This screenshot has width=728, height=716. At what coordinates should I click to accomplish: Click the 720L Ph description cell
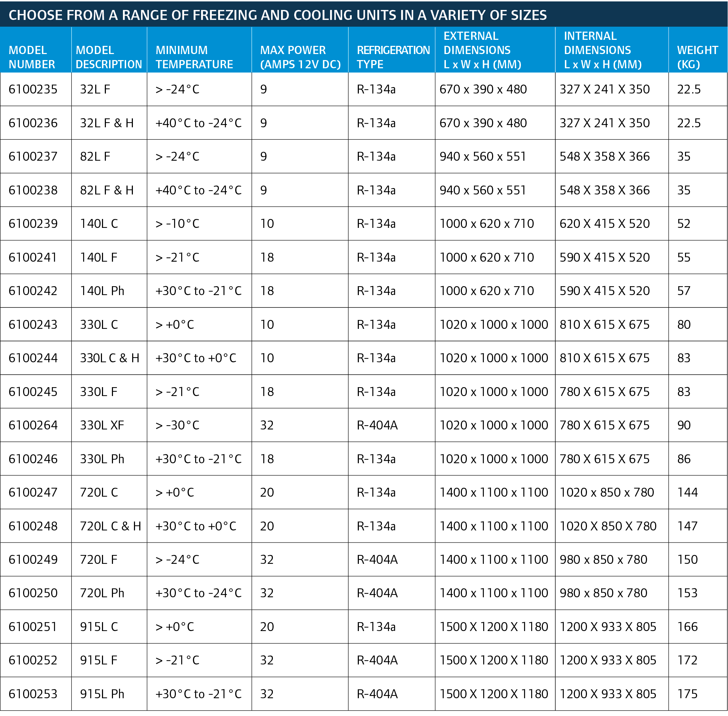[x=102, y=593]
